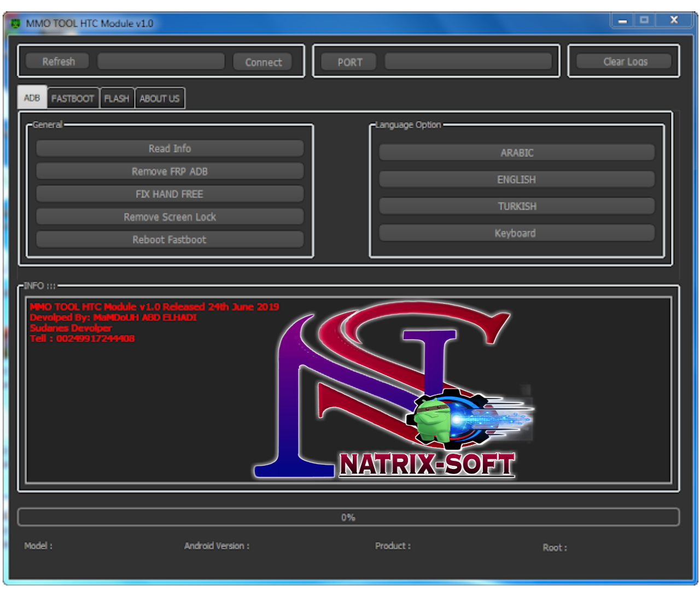The image size is (700, 602).
Task: Click Remove FRP ADB button
Action: coord(170,171)
